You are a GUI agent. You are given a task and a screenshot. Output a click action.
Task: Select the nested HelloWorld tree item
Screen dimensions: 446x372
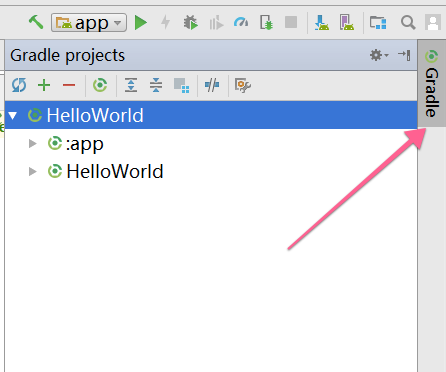[115, 172]
